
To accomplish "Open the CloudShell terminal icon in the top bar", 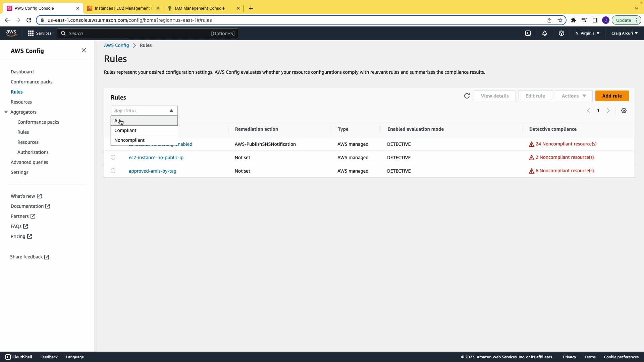I will pyautogui.click(x=528, y=33).
